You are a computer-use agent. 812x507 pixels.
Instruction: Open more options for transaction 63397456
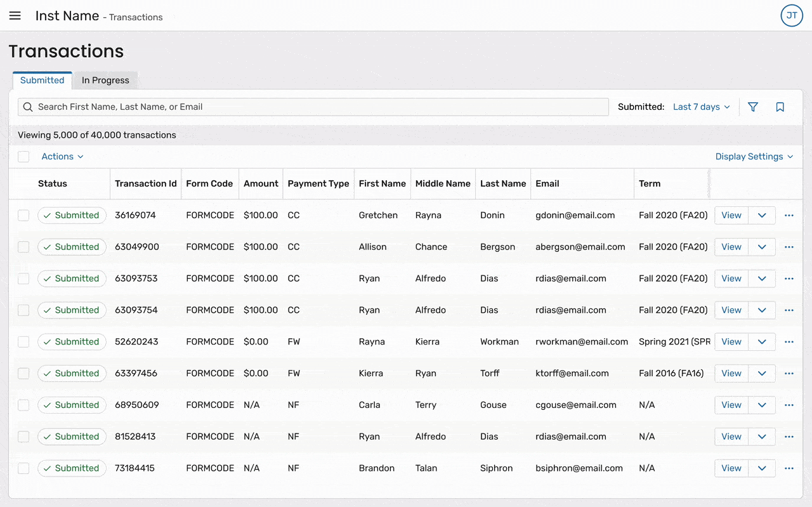[789, 373]
